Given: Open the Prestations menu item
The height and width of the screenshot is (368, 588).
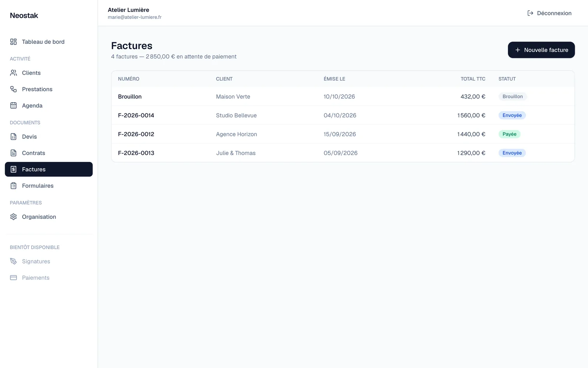Looking at the screenshot, I should tap(49, 89).
